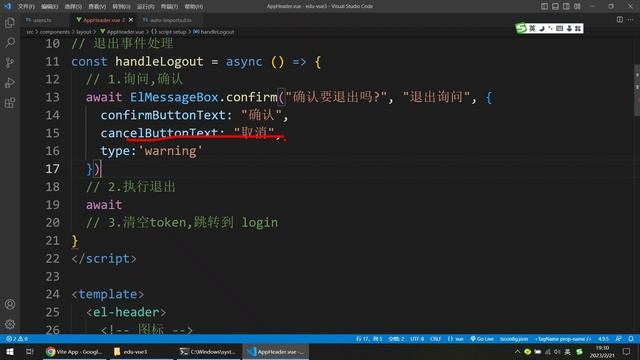Switch to the auto-imports.d.ts tab

click(170, 20)
